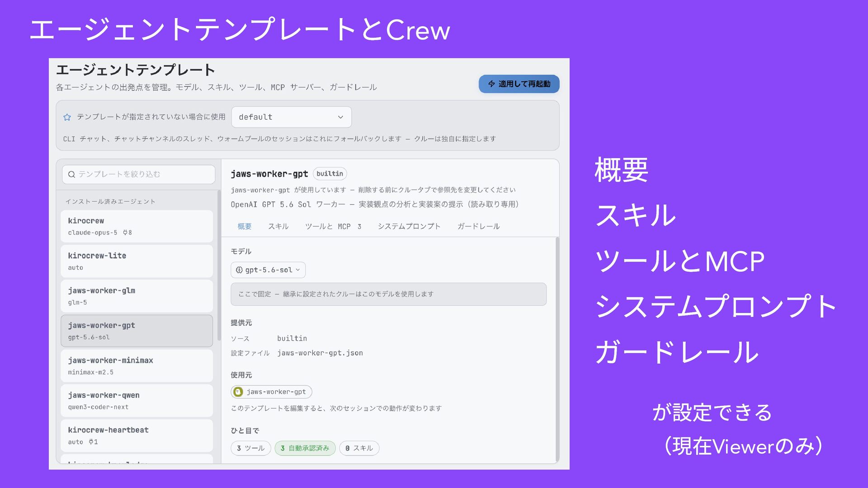Select the kirocrew-heartbeat template
868x488 pixels.
137,436
